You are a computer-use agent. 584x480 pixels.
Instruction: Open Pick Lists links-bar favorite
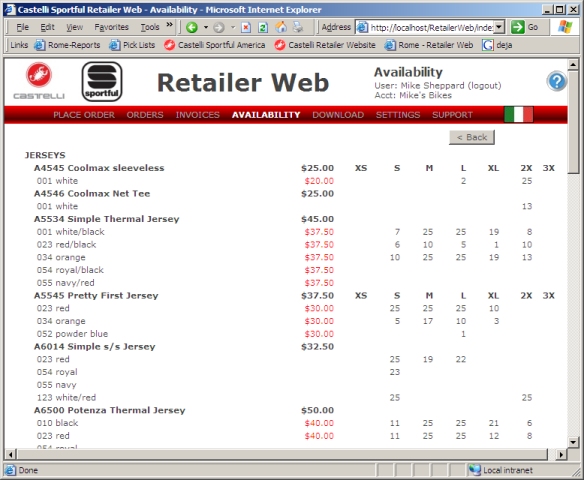click(132, 45)
